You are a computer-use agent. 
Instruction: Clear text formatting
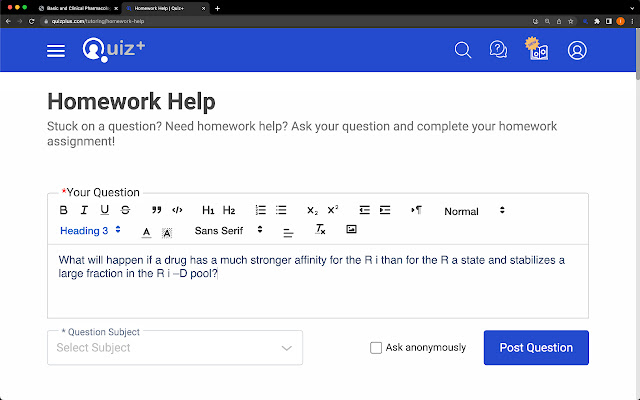tap(320, 230)
